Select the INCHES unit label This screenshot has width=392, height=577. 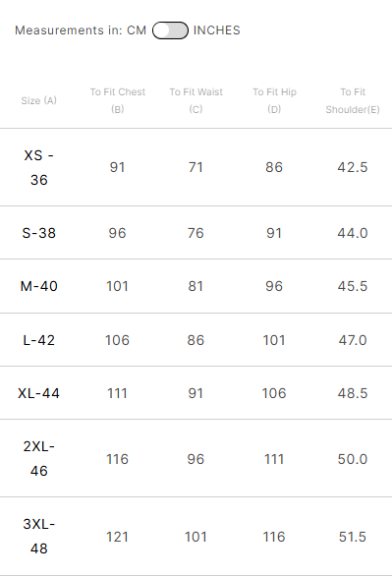(x=216, y=30)
